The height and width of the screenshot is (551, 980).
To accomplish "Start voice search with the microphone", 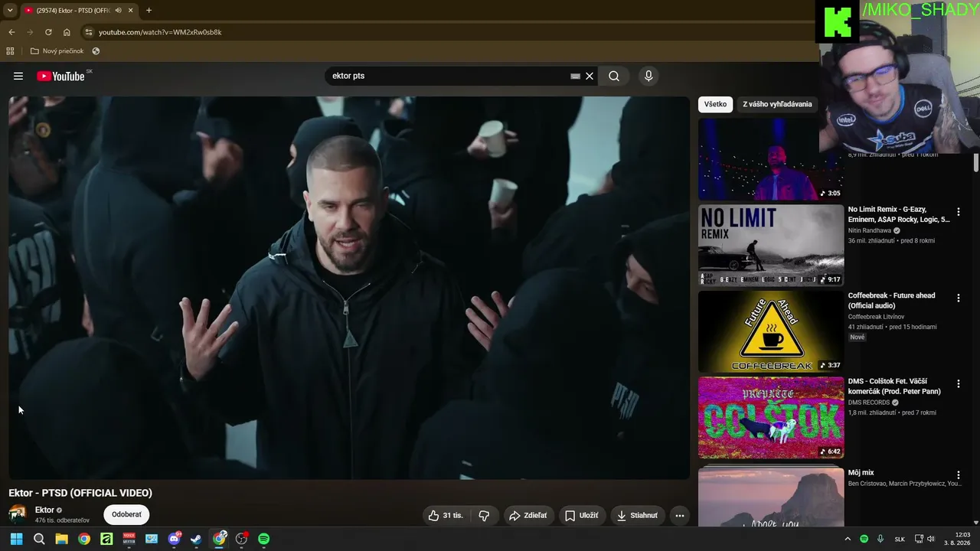I will click(x=648, y=76).
